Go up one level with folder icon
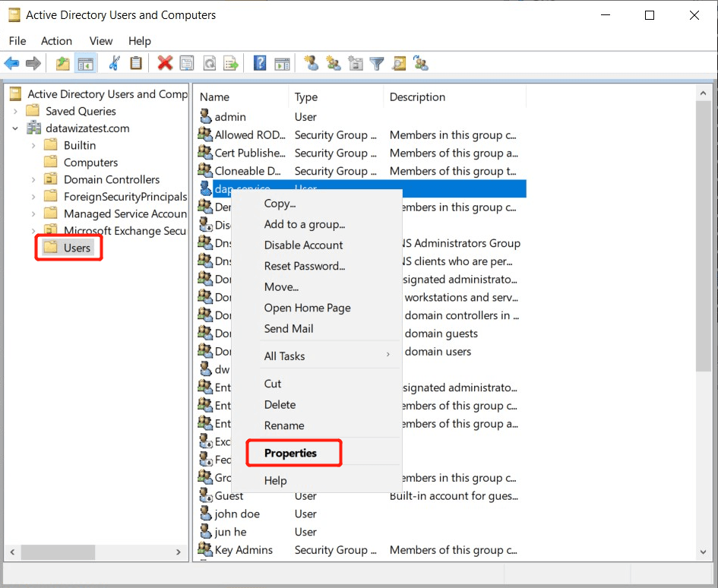Image resolution: width=718 pixels, height=588 pixels. [63, 63]
